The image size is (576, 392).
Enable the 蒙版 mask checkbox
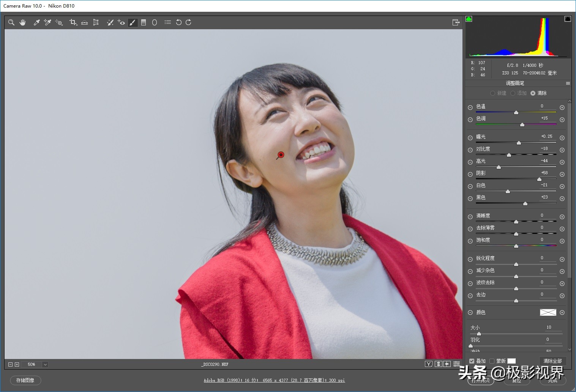coord(492,361)
